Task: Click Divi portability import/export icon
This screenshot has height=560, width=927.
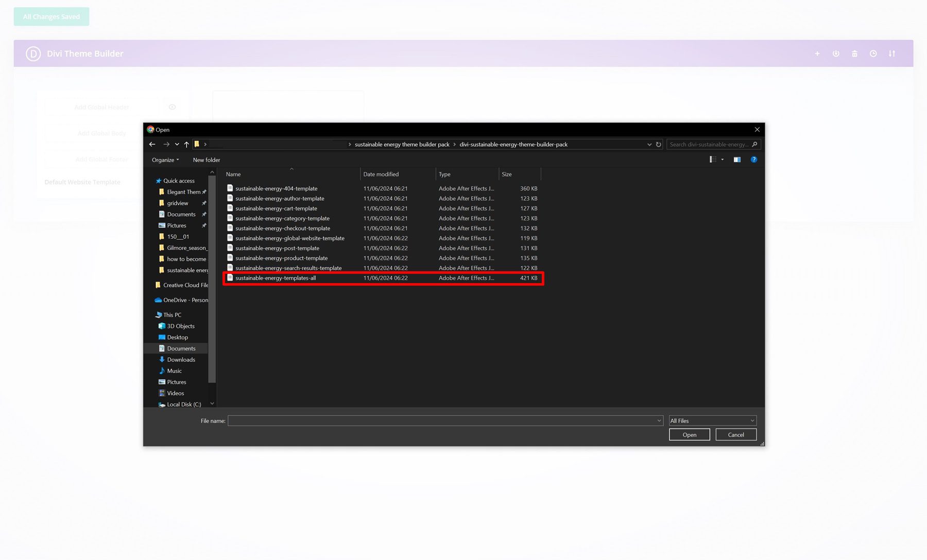Action: [891, 54]
